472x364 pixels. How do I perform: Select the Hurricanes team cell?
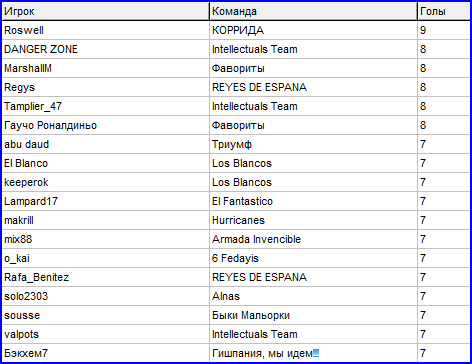pos(313,220)
